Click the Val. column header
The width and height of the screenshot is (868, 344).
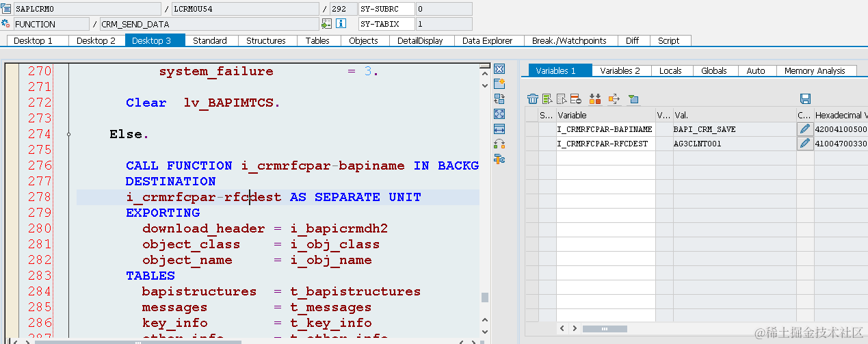(x=734, y=115)
